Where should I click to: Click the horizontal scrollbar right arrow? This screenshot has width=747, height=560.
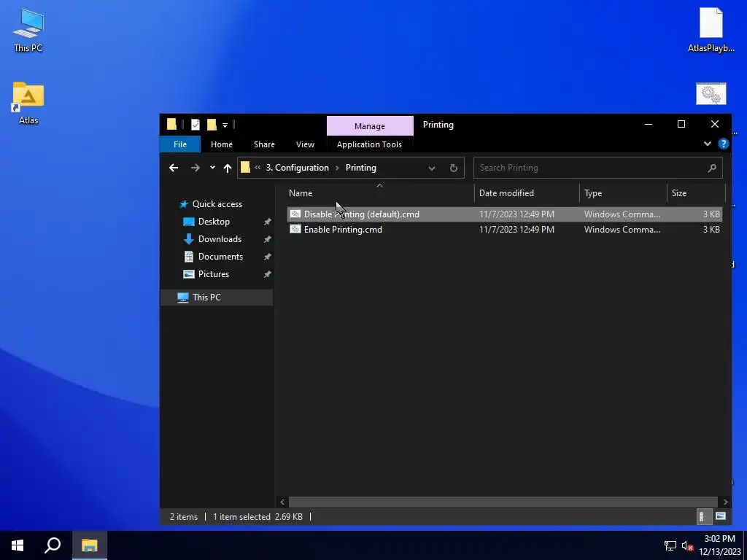point(726,502)
